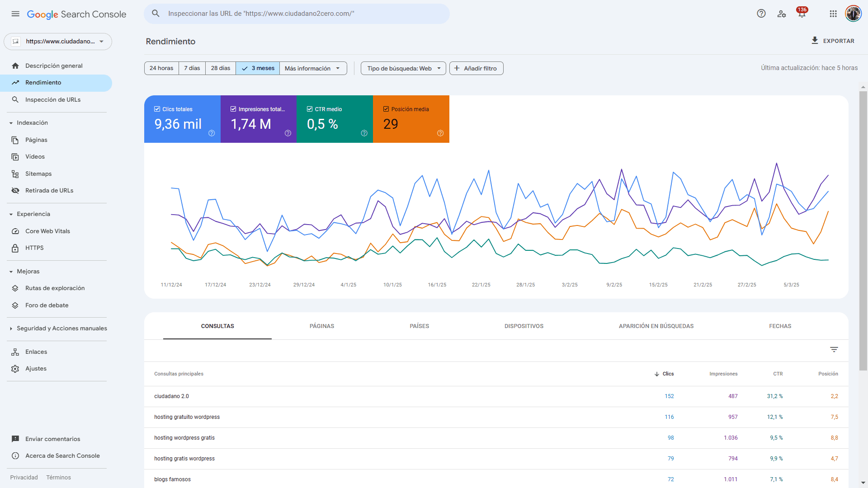Open help on Clics totales card
This screenshot has width=868, height=488.
point(212,133)
